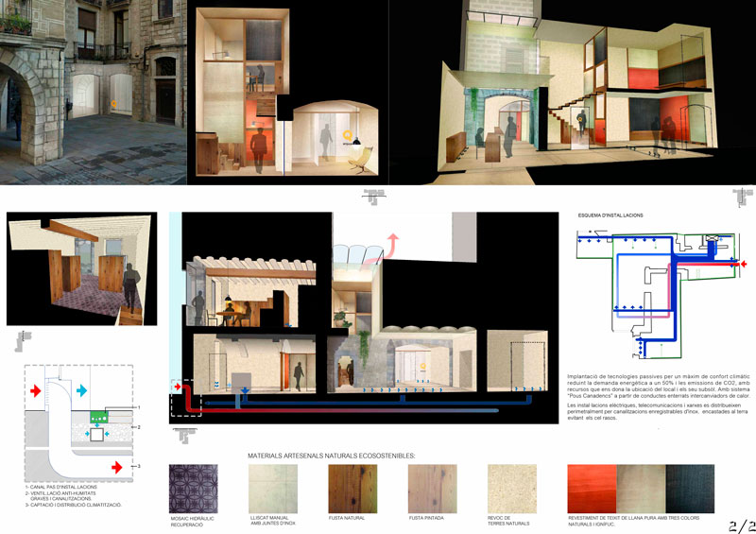Click the "REVESTIMENT DE TEIXIT DE LLANA PURA" caption
Screen dimensions: 756x534
point(633,521)
